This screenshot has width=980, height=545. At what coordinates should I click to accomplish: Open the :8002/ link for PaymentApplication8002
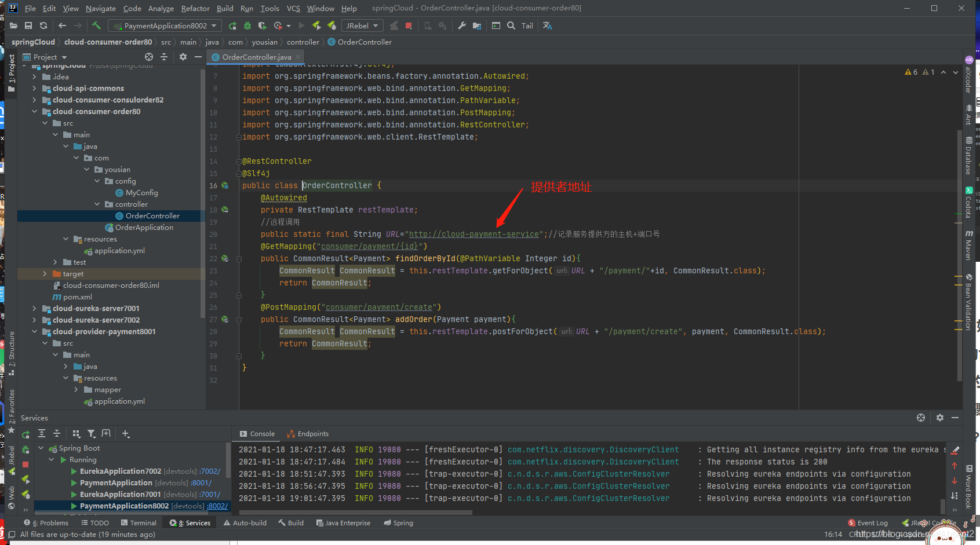point(217,506)
